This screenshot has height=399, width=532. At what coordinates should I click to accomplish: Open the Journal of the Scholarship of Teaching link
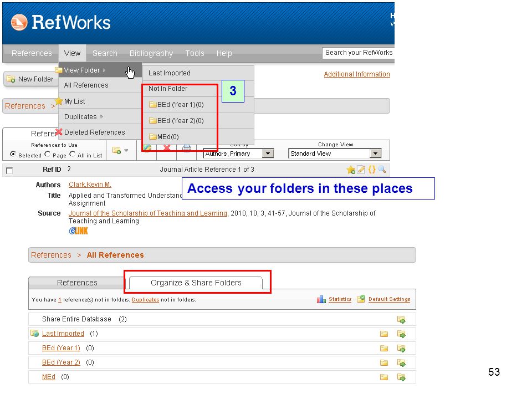click(x=148, y=213)
